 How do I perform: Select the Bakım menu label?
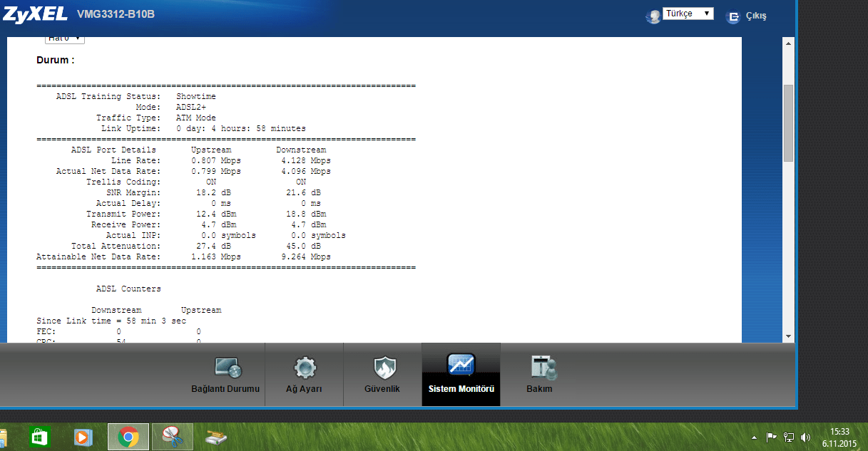[539, 389]
